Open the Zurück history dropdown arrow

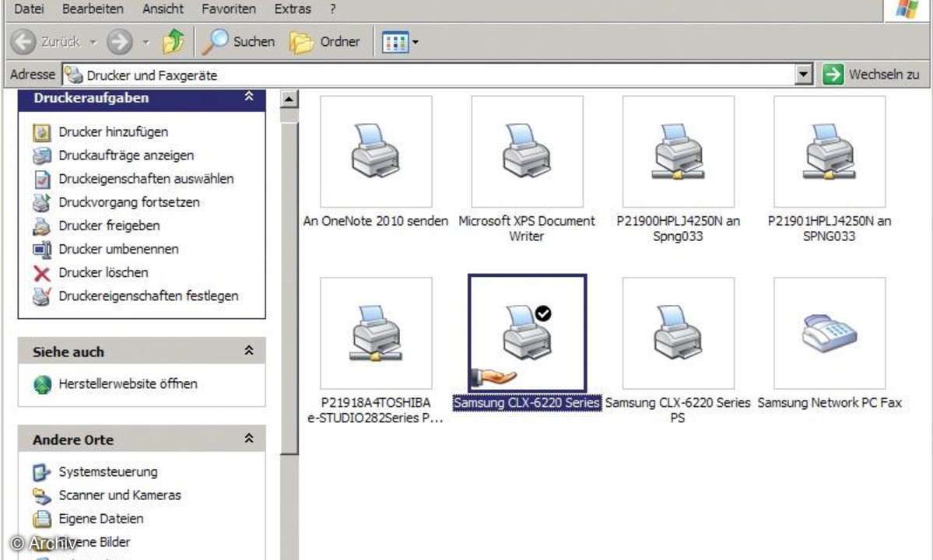point(93,42)
